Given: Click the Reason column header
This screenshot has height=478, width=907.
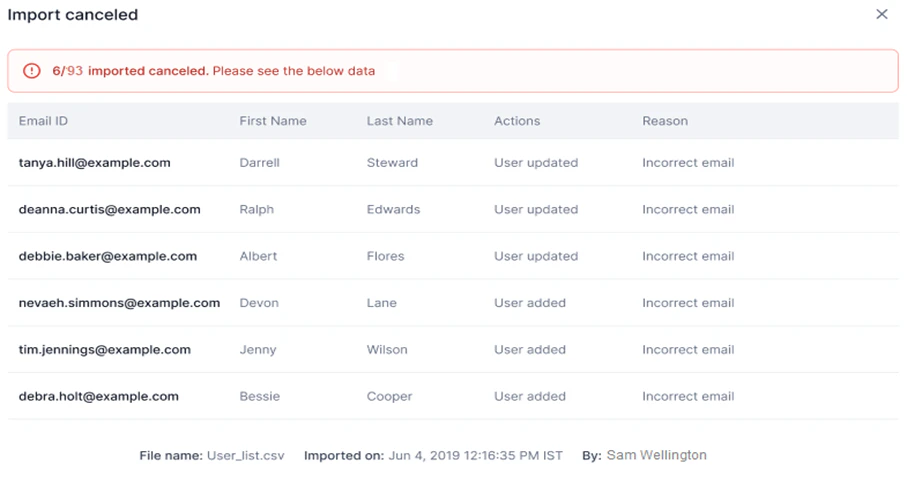Looking at the screenshot, I should 665,121.
